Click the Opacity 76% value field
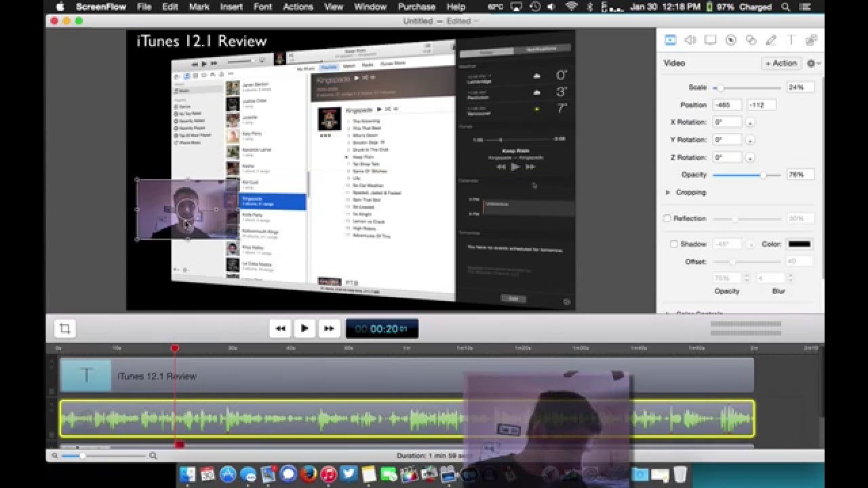Image resolution: width=868 pixels, height=488 pixels. click(x=800, y=175)
